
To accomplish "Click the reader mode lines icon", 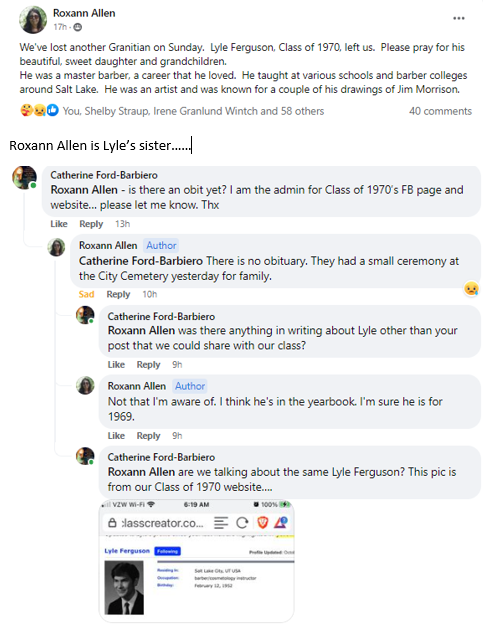I will click(x=221, y=523).
